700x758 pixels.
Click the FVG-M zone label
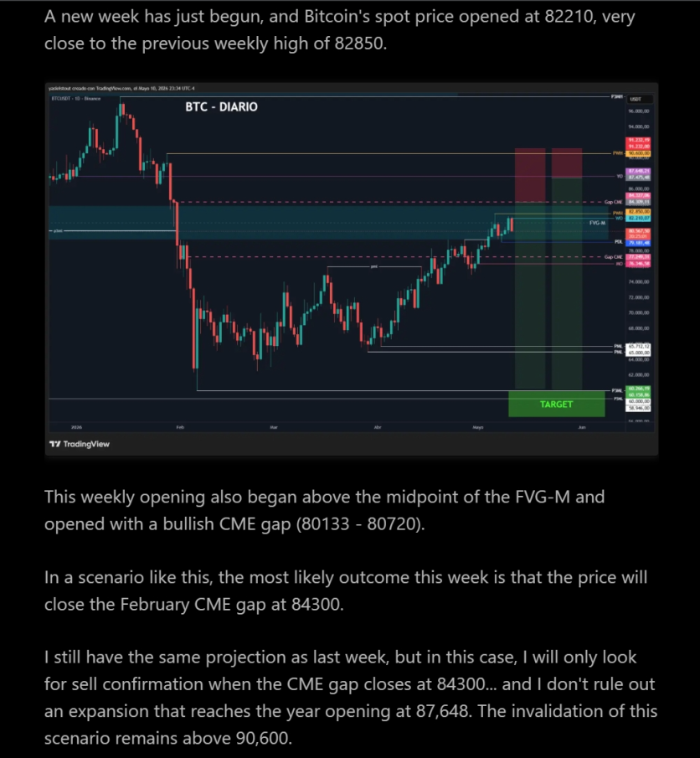tap(598, 223)
